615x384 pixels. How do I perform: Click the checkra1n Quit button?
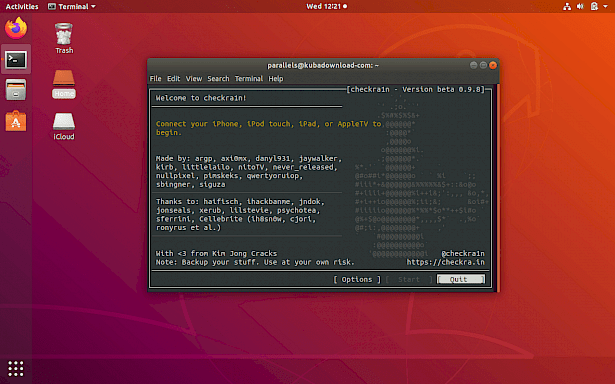(461, 279)
